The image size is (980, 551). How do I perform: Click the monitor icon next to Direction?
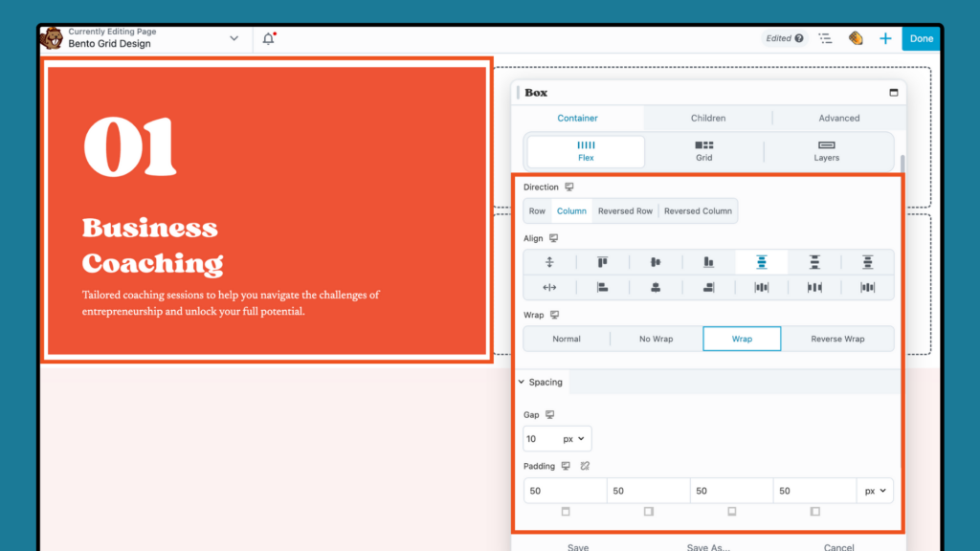568,187
